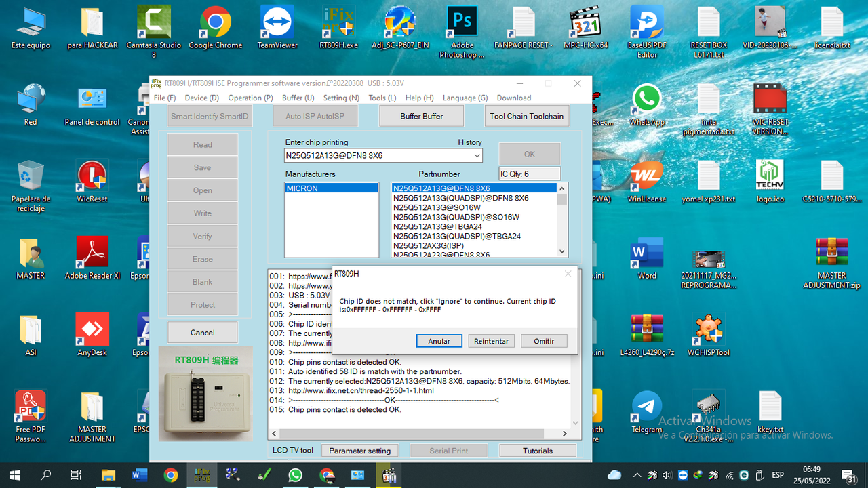Open the Language (G) menu
The width and height of the screenshot is (868, 488).
pos(465,98)
